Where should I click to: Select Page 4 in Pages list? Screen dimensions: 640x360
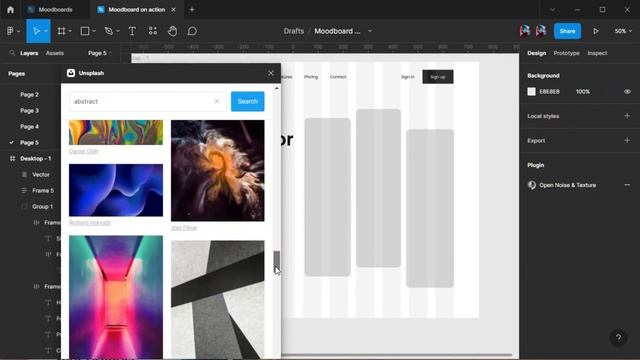click(29, 127)
